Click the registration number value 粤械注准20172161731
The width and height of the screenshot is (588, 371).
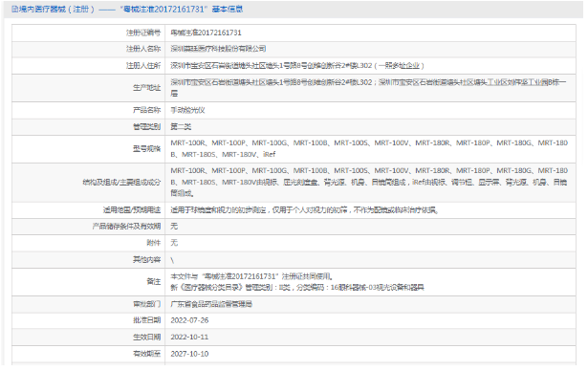[x=206, y=33]
